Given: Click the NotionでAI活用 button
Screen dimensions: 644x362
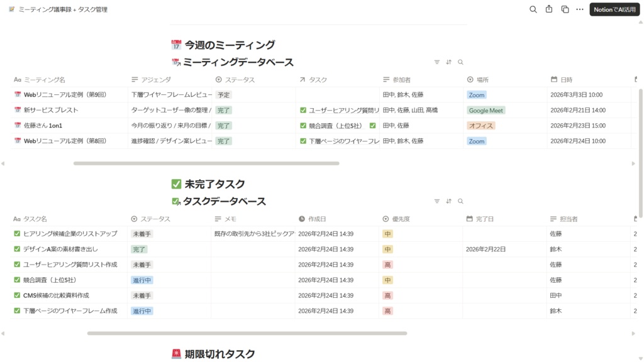Looking at the screenshot, I should click(x=613, y=9).
